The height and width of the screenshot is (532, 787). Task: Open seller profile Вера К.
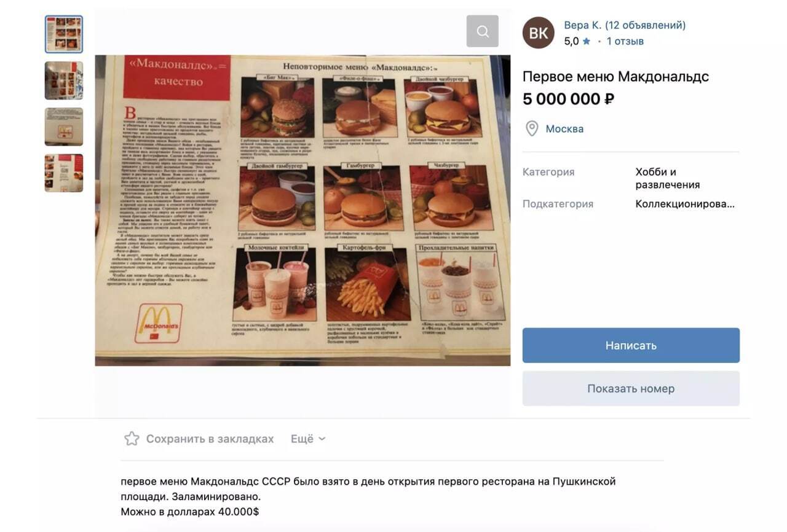pyautogui.click(x=625, y=25)
